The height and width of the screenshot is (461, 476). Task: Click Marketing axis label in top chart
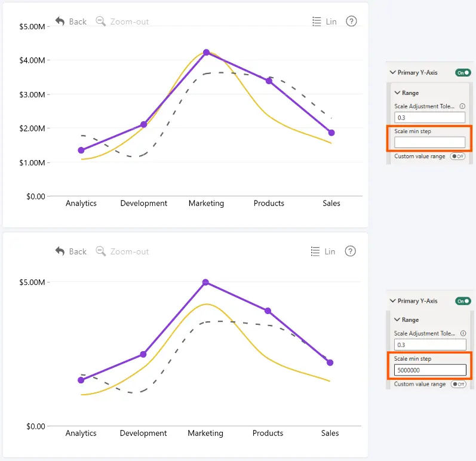pos(206,204)
